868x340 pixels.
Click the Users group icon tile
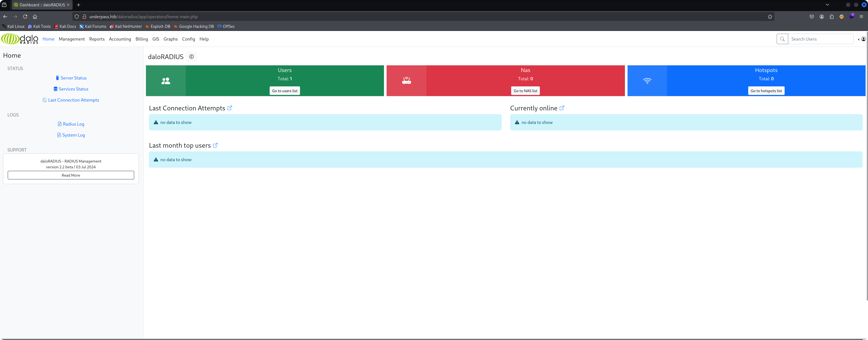point(165,81)
